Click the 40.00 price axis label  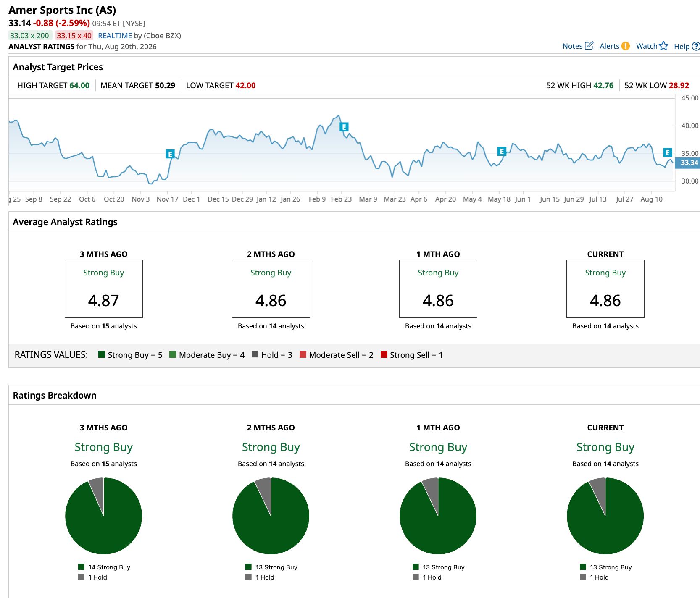(x=689, y=126)
